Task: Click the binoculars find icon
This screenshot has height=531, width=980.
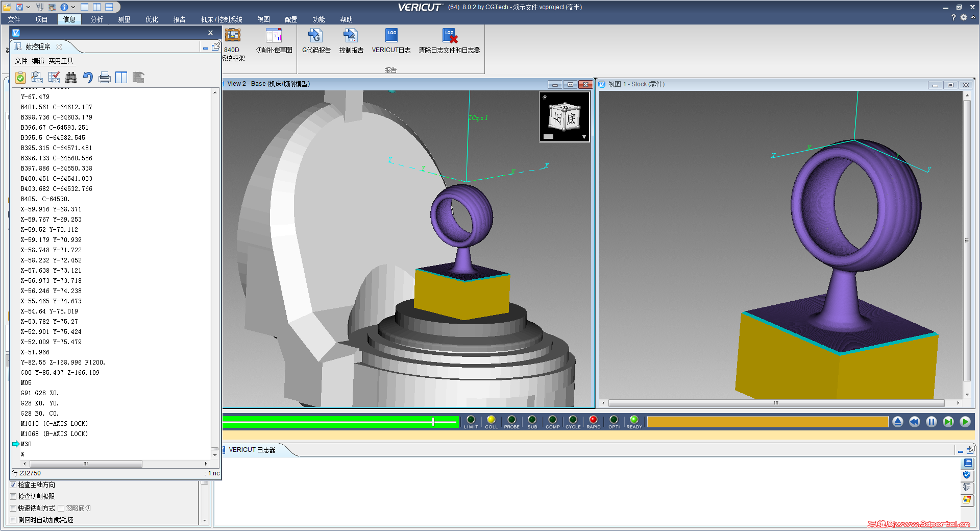Action: pyautogui.click(x=71, y=78)
